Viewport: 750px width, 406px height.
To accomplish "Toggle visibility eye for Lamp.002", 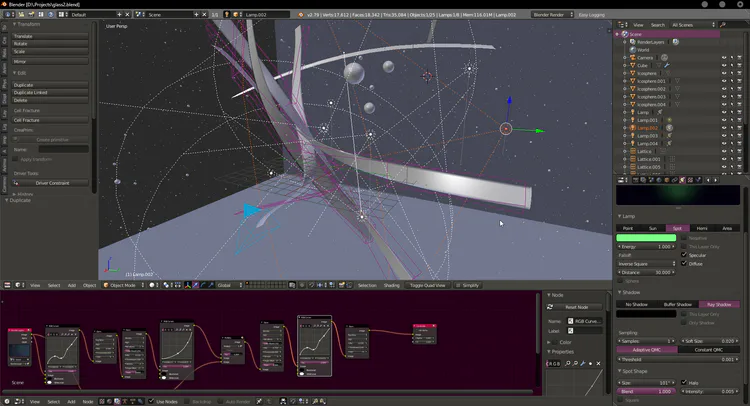I will point(724,128).
